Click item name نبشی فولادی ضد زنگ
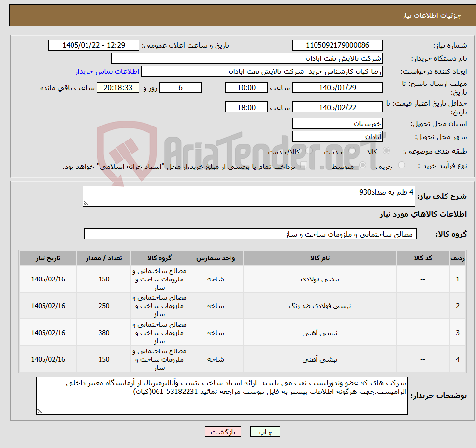Viewport: 476px width, 448px height. 319,306
